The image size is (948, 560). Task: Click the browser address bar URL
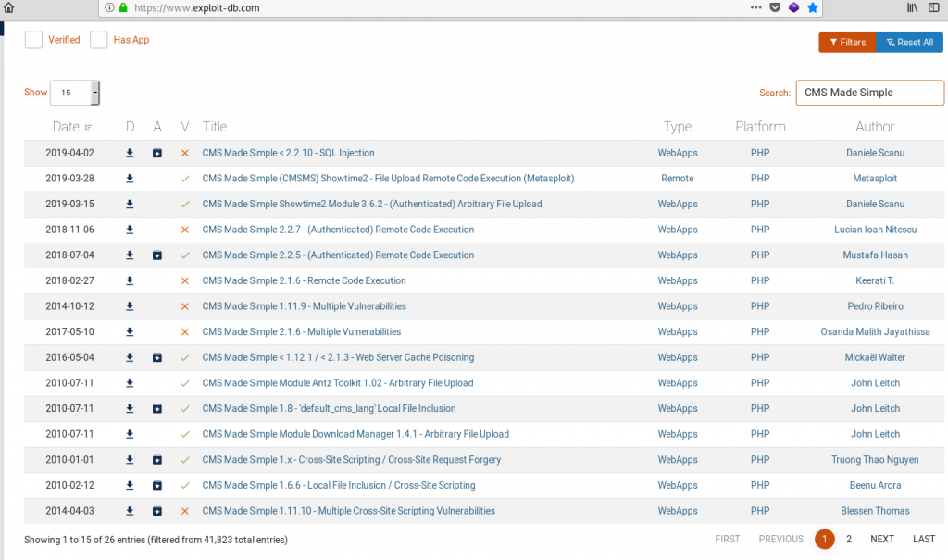[196, 7]
